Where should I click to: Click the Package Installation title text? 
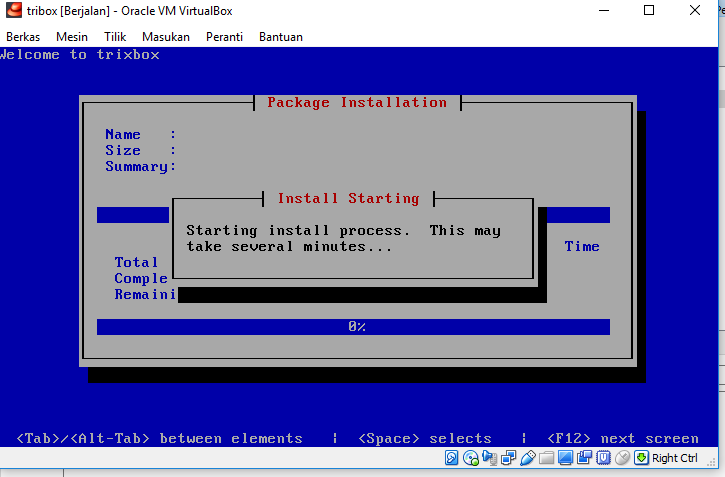point(357,102)
